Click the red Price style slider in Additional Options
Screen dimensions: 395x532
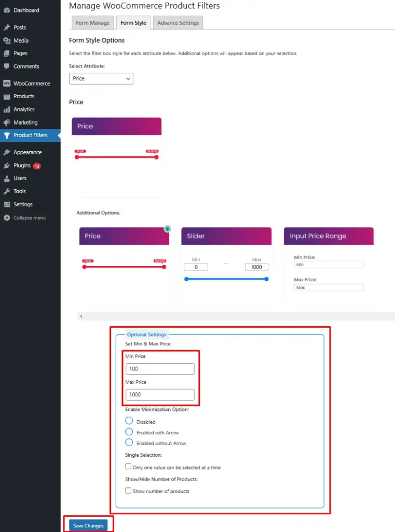tap(124, 267)
